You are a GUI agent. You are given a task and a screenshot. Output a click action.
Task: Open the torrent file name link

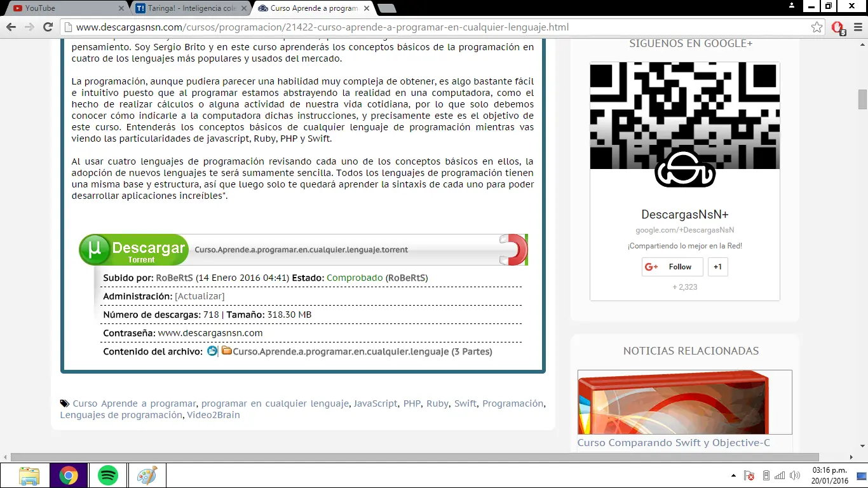(301, 250)
